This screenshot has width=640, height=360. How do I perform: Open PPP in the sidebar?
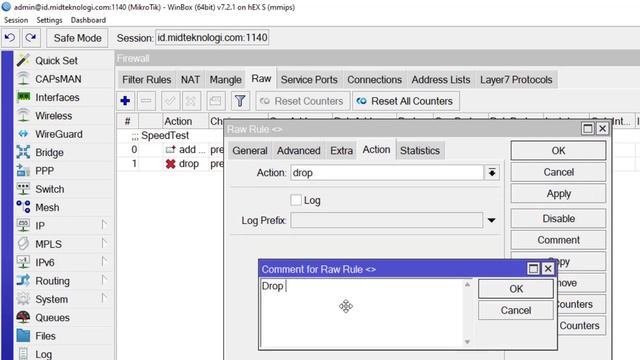44,171
